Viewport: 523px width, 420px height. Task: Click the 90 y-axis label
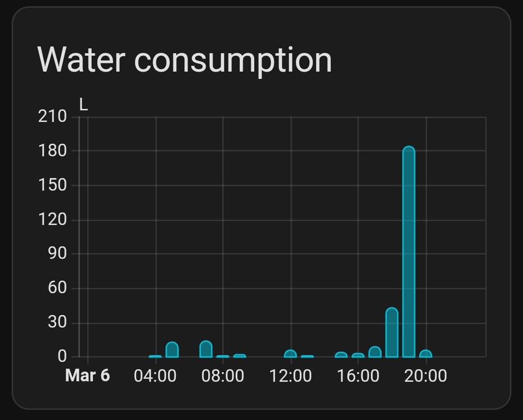(57, 254)
